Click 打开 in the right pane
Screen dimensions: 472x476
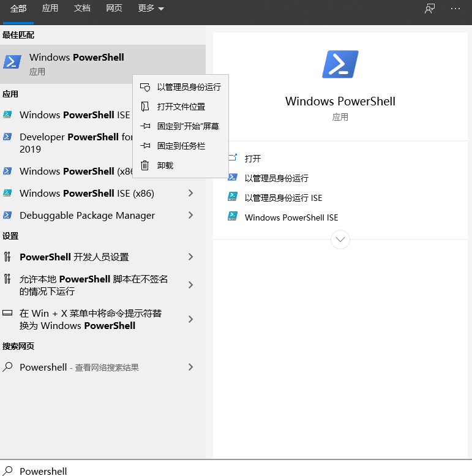[x=253, y=159]
